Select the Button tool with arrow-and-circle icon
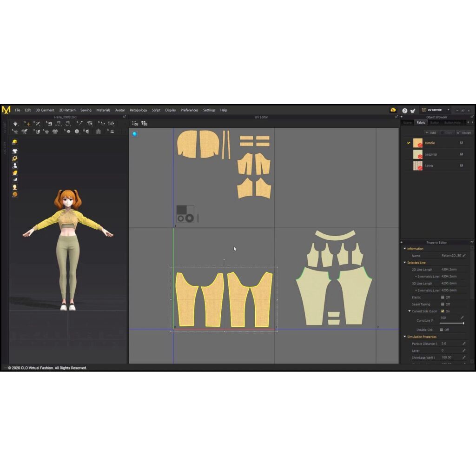Image resolution: width=476 pixels, height=476 pixels. [67, 131]
